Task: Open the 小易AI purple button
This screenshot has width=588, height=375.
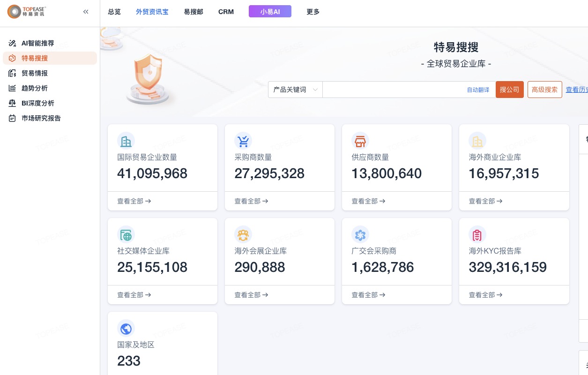Action: [x=270, y=12]
